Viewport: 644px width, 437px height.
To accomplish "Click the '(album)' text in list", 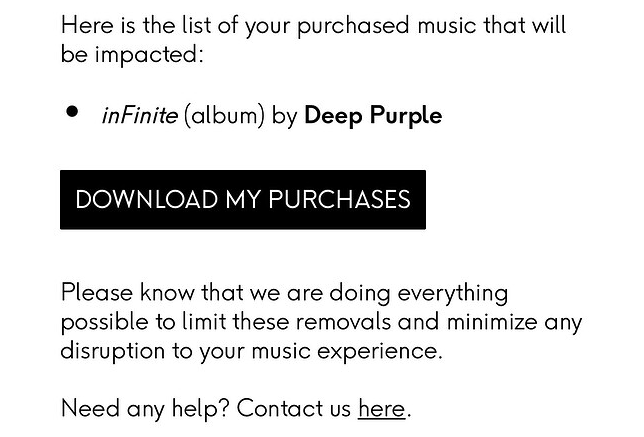I will tap(225, 116).
